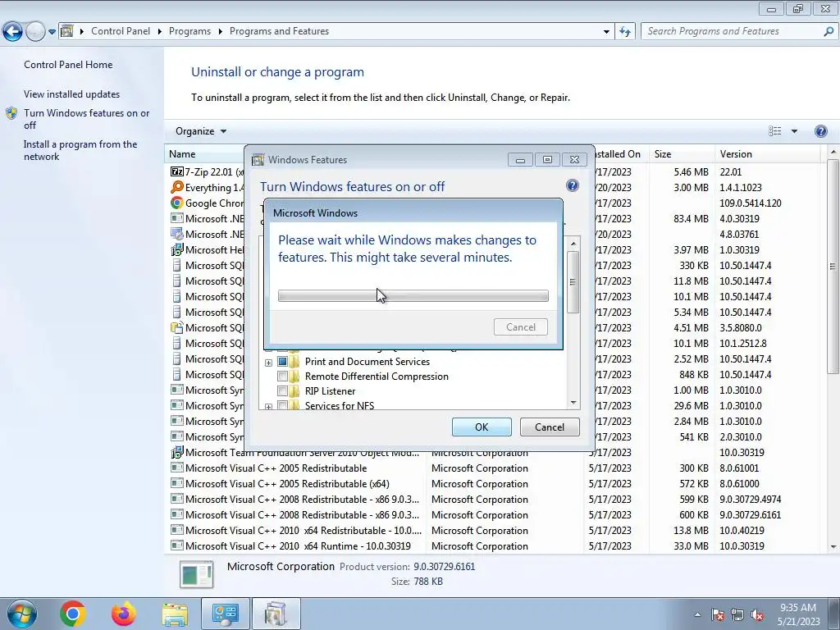Click the shield icon beside Turn Windows features
This screenshot has height=630, width=840.
click(x=11, y=113)
